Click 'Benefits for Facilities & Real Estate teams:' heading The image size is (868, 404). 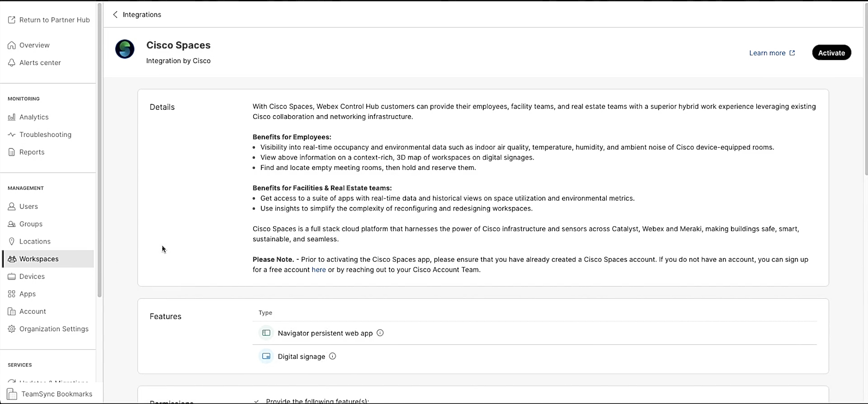[322, 188]
